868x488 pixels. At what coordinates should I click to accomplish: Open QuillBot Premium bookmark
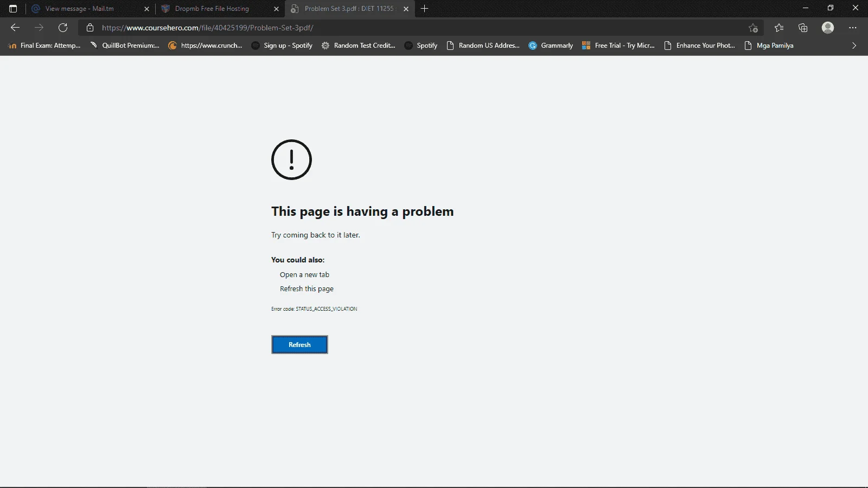pos(125,46)
